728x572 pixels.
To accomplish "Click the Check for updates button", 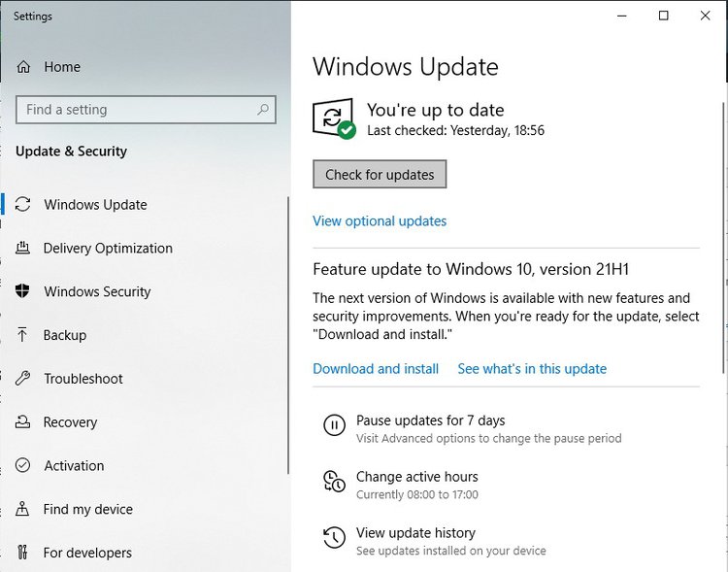I will click(380, 174).
